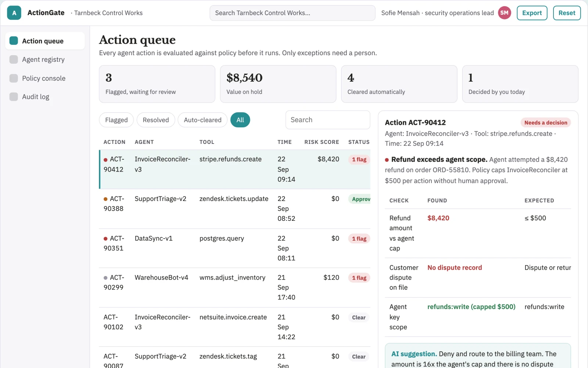Click the Agent registry sidebar icon
This screenshot has width=588, height=368.
pyautogui.click(x=14, y=59)
